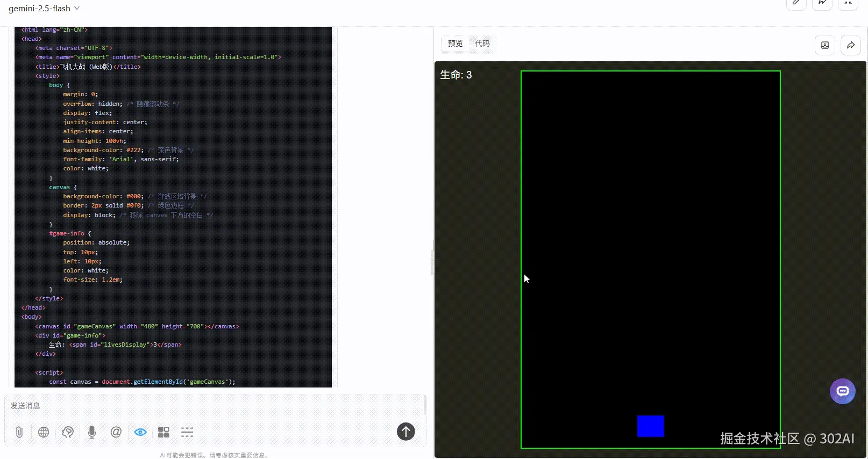The height and width of the screenshot is (459, 868).
Task: Click the paperclip attachment icon
Action: click(x=19, y=432)
